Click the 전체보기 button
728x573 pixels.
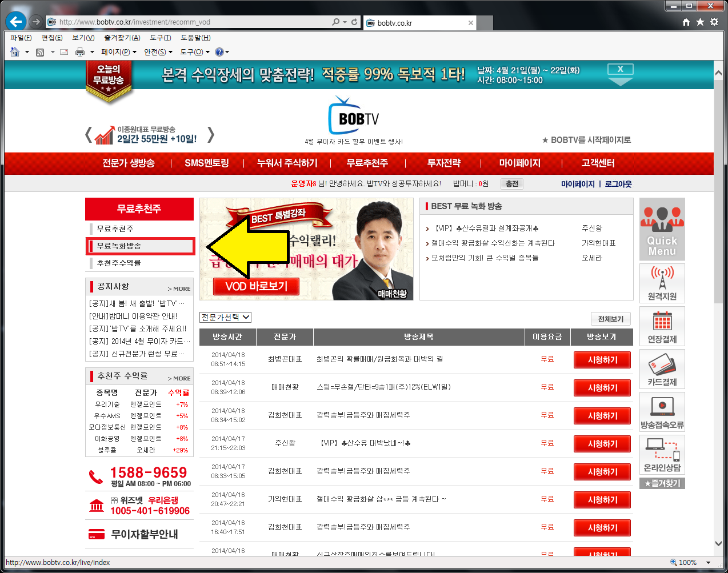tap(611, 319)
